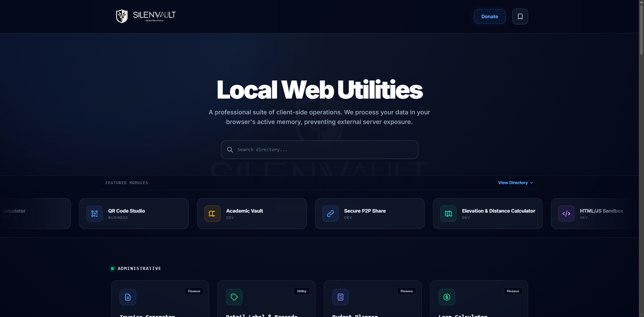Click the scrollbar down arrow
Viewport: 644px width, 317px height.
pos(641,314)
